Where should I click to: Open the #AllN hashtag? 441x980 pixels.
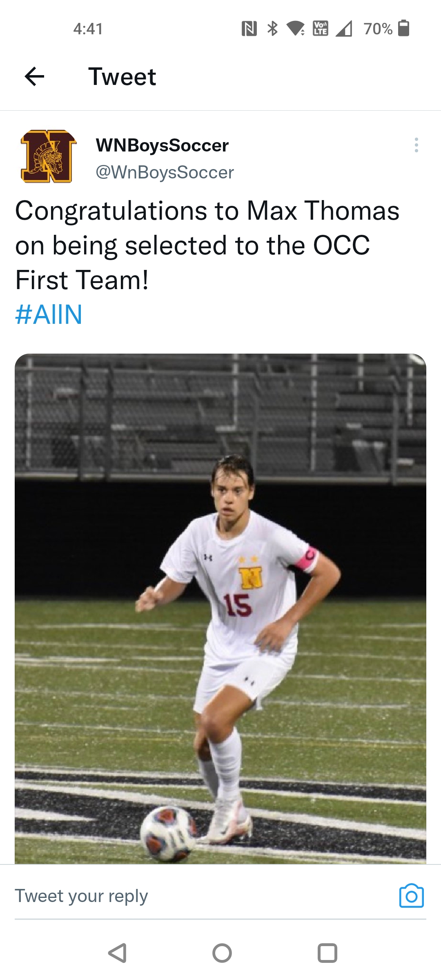click(49, 314)
